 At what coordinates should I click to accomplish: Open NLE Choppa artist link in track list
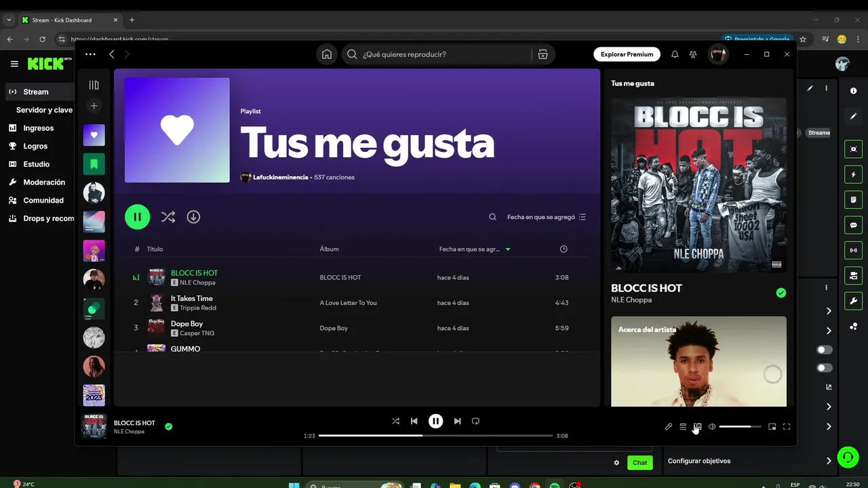(x=197, y=283)
